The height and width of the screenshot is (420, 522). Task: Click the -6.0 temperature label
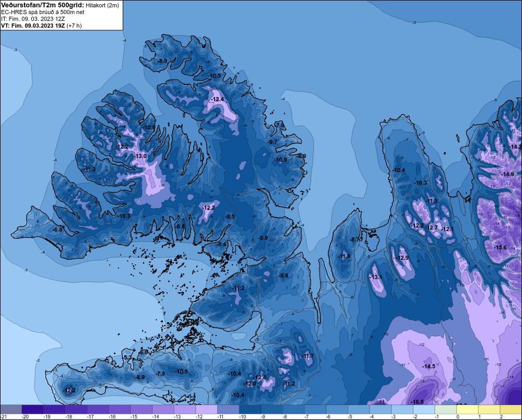144,352
